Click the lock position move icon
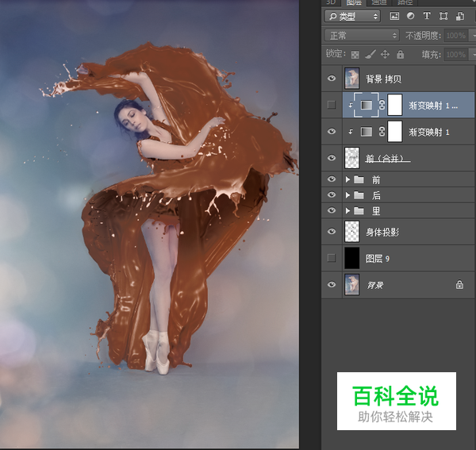 (385, 55)
